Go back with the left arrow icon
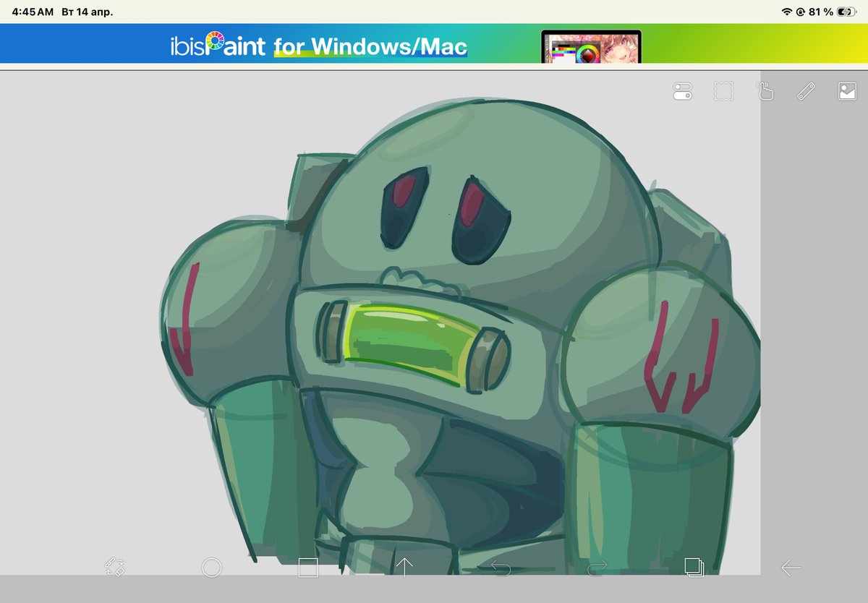Viewport: 868px width, 603px height. [791, 568]
